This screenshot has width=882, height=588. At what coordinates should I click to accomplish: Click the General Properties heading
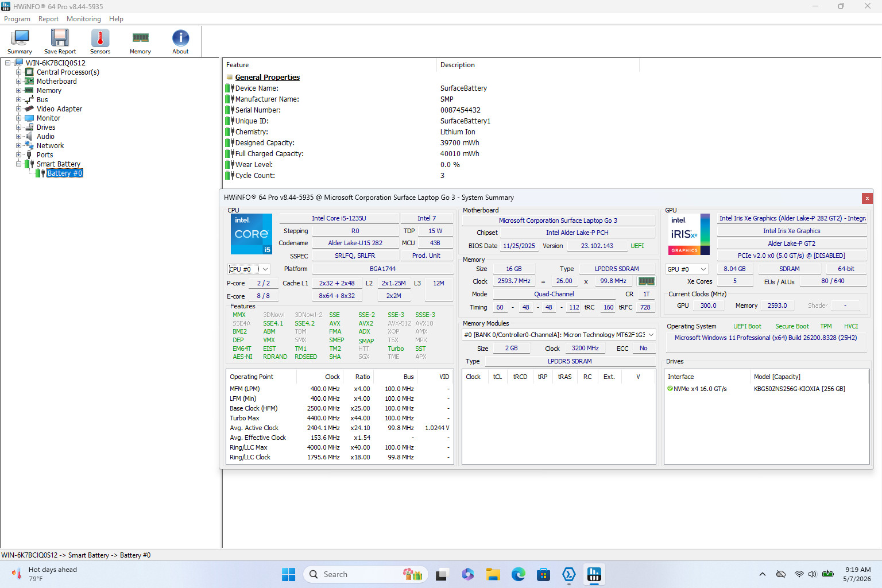[268, 78]
